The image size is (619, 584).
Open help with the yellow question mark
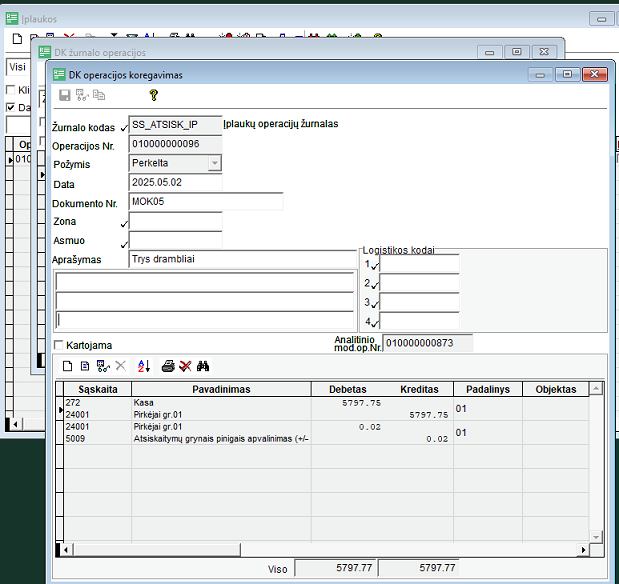click(x=154, y=95)
